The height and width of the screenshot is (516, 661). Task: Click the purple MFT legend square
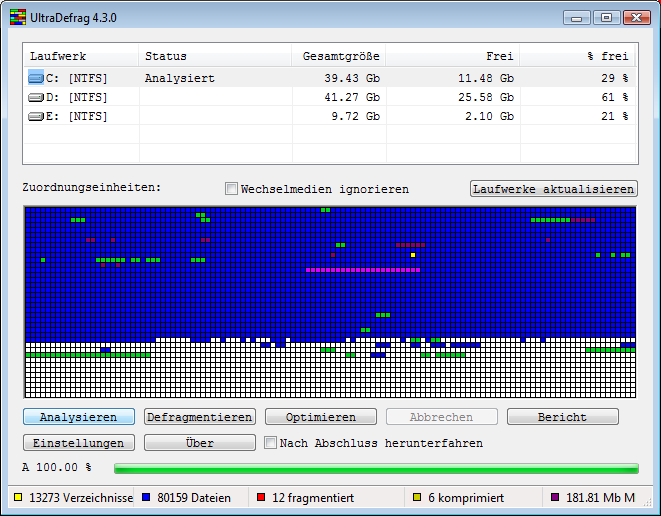[x=555, y=497]
